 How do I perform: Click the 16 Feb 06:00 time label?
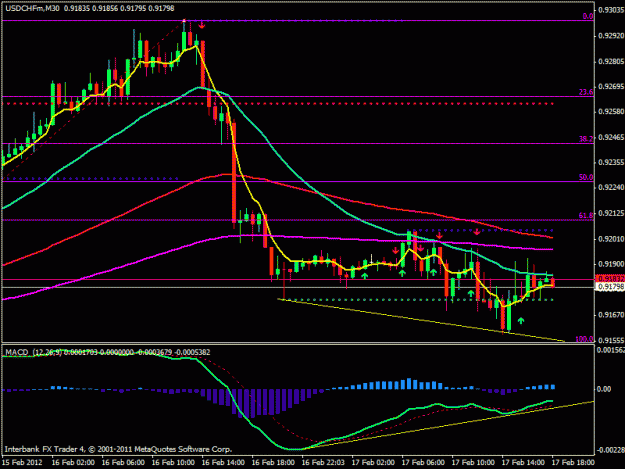point(123,463)
